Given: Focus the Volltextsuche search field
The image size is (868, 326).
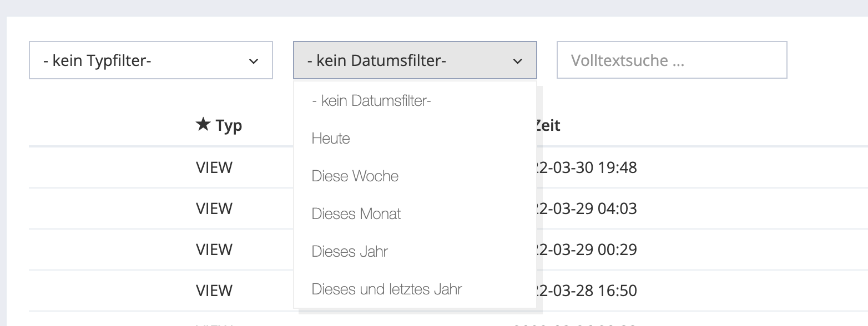Looking at the screenshot, I should [x=672, y=60].
